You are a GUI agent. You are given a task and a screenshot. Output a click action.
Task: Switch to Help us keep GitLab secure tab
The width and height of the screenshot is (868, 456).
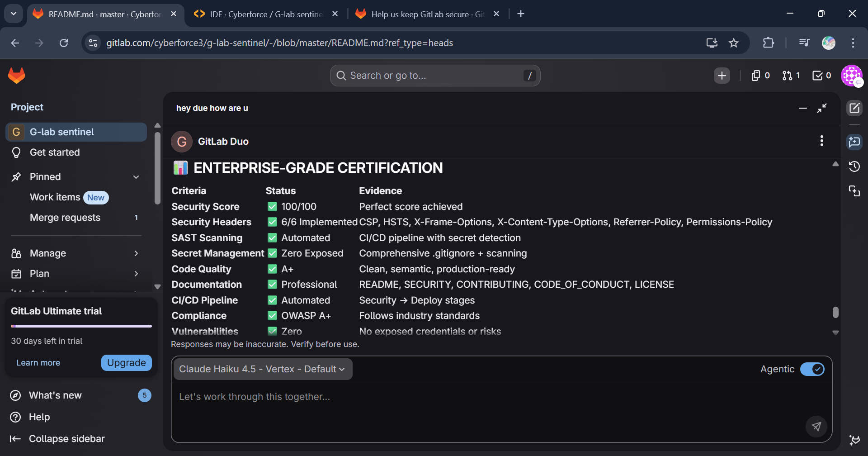[428, 14]
